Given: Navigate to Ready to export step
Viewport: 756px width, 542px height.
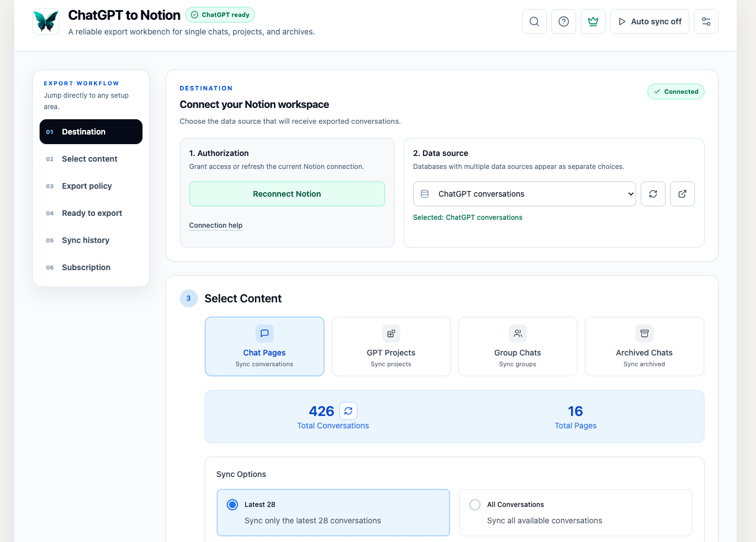Looking at the screenshot, I should pos(91,213).
